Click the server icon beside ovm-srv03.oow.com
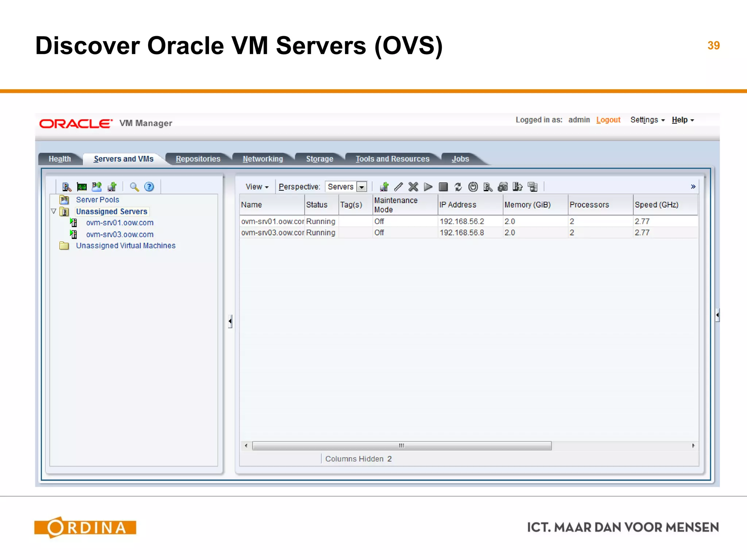The image size is (747, 560). 74,234
